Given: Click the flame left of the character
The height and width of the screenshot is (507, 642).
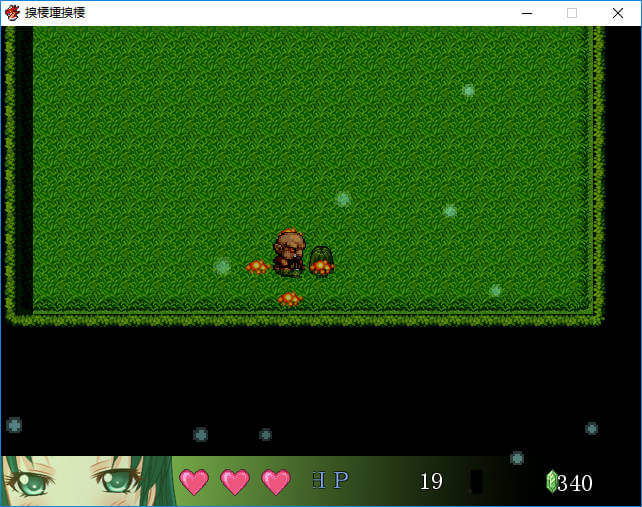Looking at the screenshot, I should 258,267.
